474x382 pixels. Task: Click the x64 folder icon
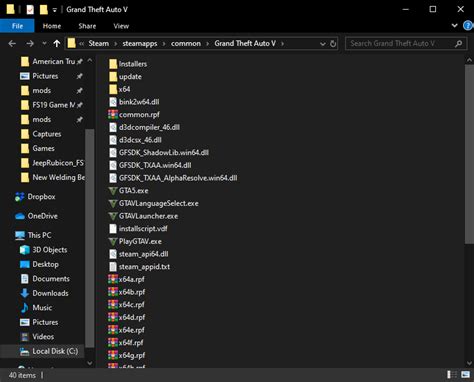tap(113, 89)
